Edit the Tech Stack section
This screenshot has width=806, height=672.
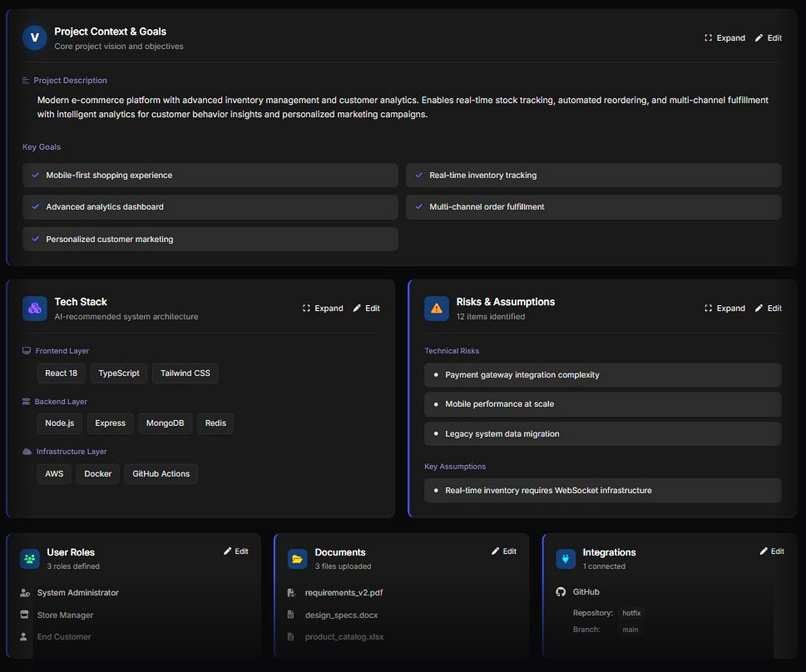click(366, 308)
